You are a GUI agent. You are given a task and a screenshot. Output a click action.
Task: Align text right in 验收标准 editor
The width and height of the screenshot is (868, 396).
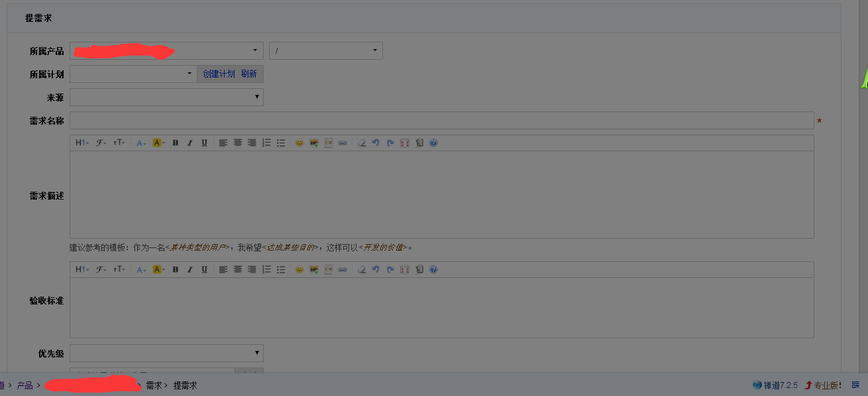pos(252,269)
